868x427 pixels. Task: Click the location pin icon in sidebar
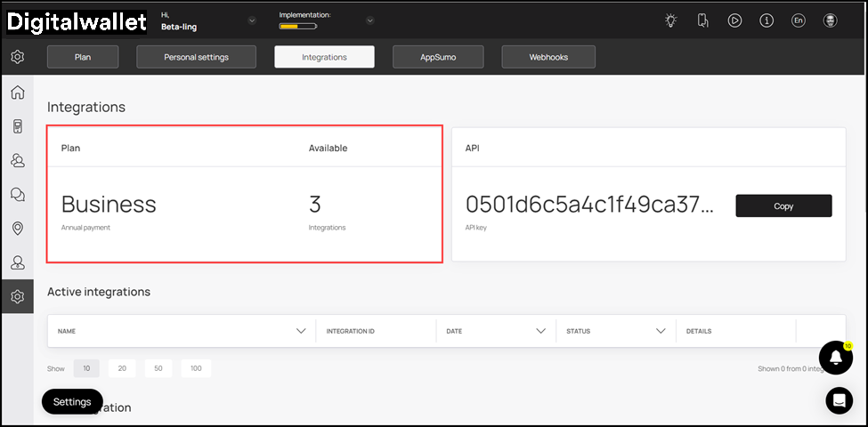[17, 229]
